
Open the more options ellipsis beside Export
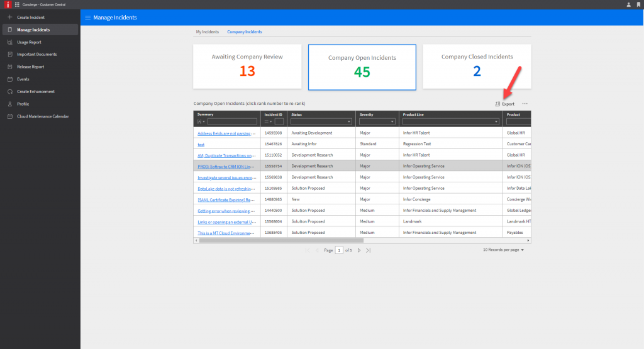[525, 104]
